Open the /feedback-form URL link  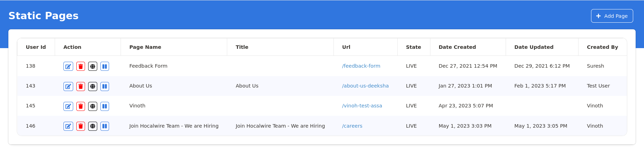point(361,66)
